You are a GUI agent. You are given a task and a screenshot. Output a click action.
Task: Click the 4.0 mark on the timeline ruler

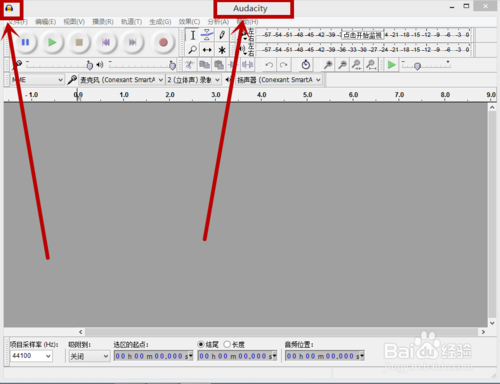pyautogui.click(x=261, y=95)
